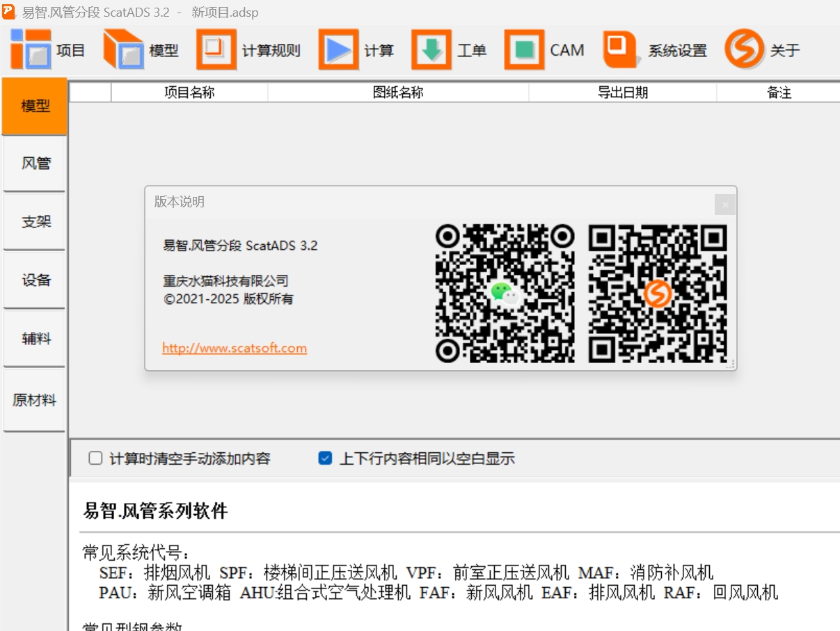
Task: Click the 项目 (Project) toolbar icon
Action: [x=31, y=50]
